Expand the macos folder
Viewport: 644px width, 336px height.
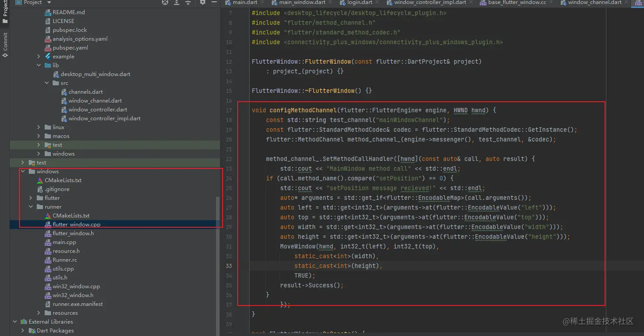39,136
